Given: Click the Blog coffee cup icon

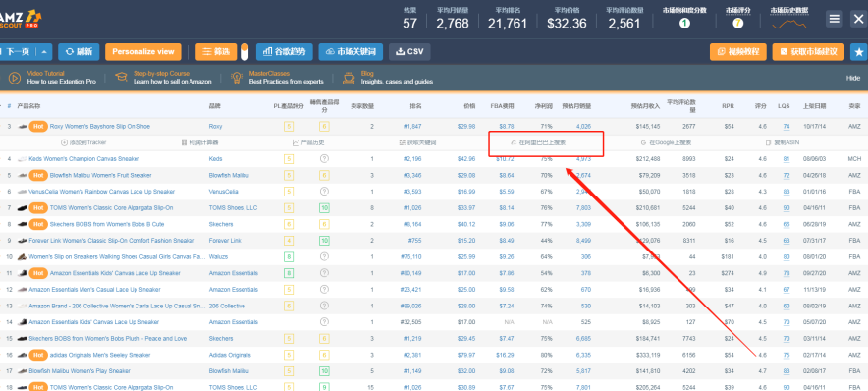Looking at the screenshot, I should pyautogui.click(x=349, y=78).
